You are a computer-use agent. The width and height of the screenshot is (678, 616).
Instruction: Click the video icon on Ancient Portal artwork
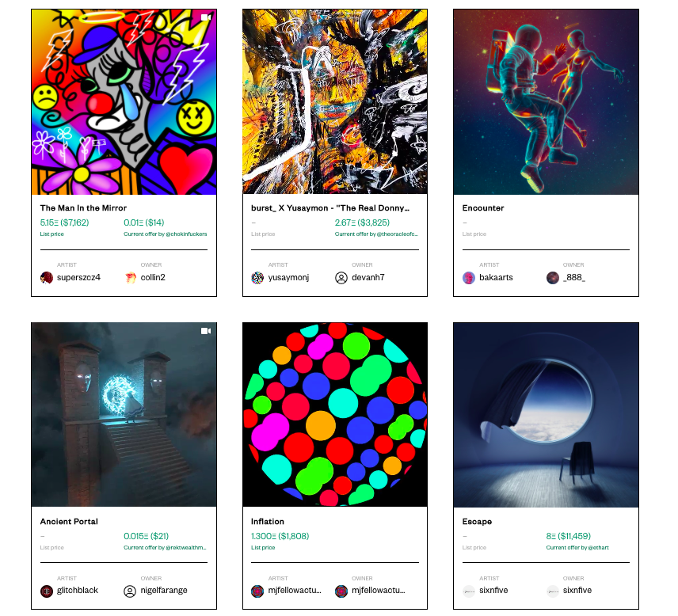[206, 331]
